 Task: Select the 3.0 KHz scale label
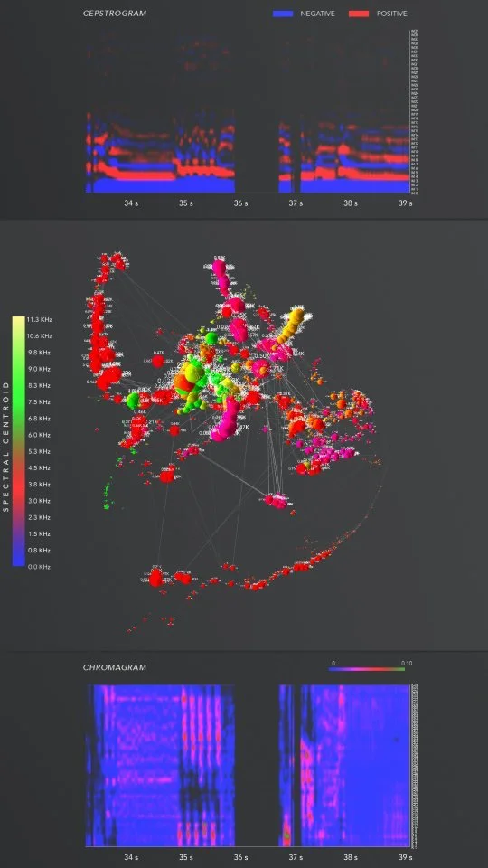click(x=39, y=501)
